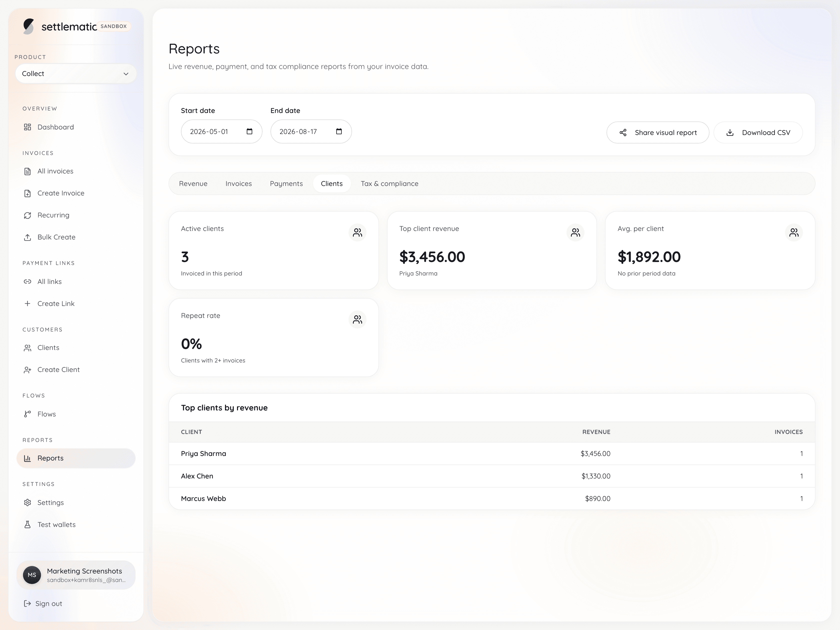Click the settlematic logo icon
This screenshot has width=840, height=630.
point(28,26)
